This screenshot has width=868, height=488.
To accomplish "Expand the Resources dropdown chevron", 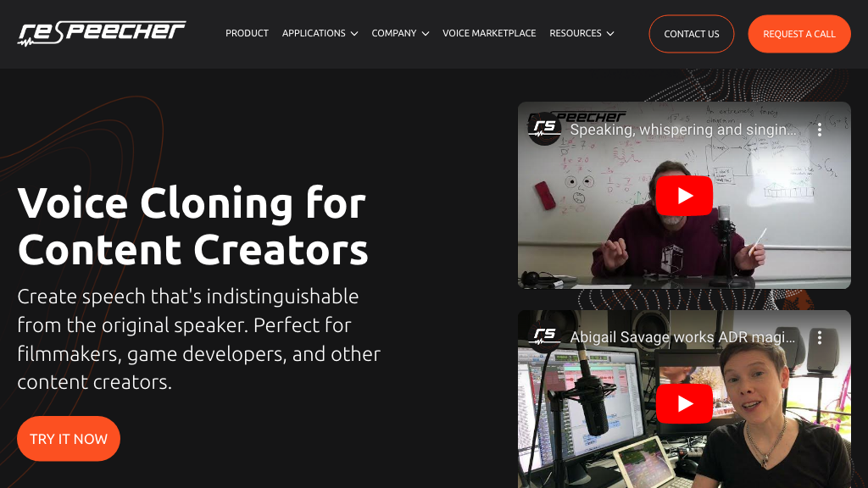I will pyautogui.click(x=610, y=34).
